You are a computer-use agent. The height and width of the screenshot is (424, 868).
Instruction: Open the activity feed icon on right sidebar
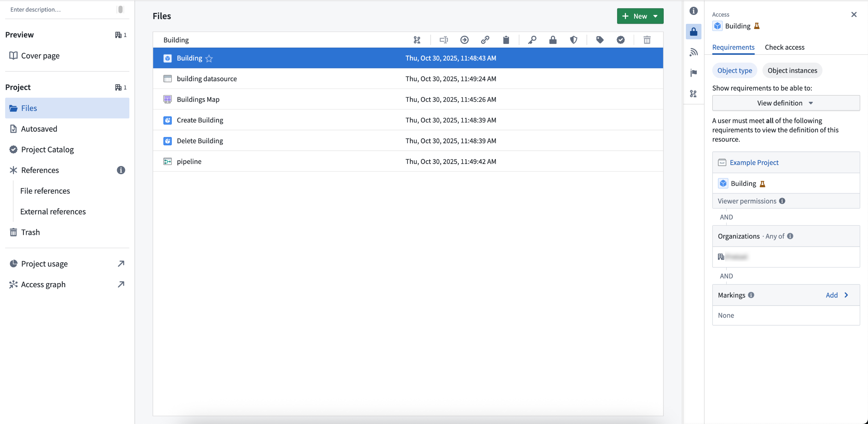tap(694, 52)
